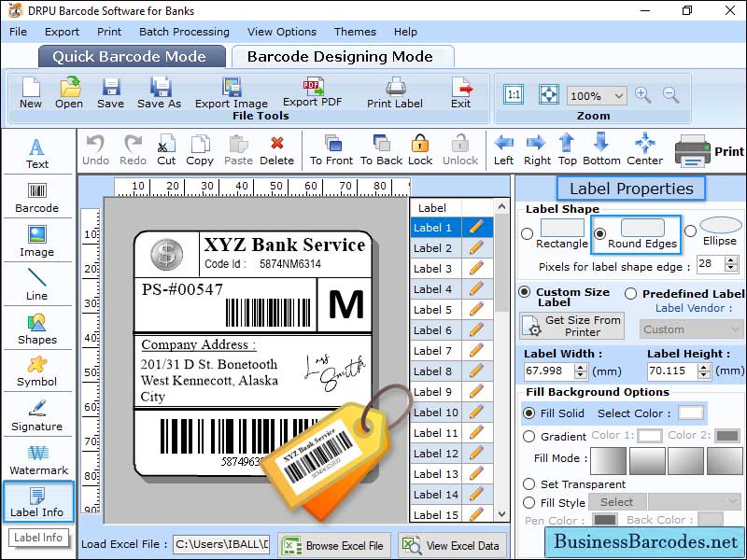Open the Fill Style Select dropdown
This screenshot has width=747, height=560.
pyautogui.click(x=618, y=502)
